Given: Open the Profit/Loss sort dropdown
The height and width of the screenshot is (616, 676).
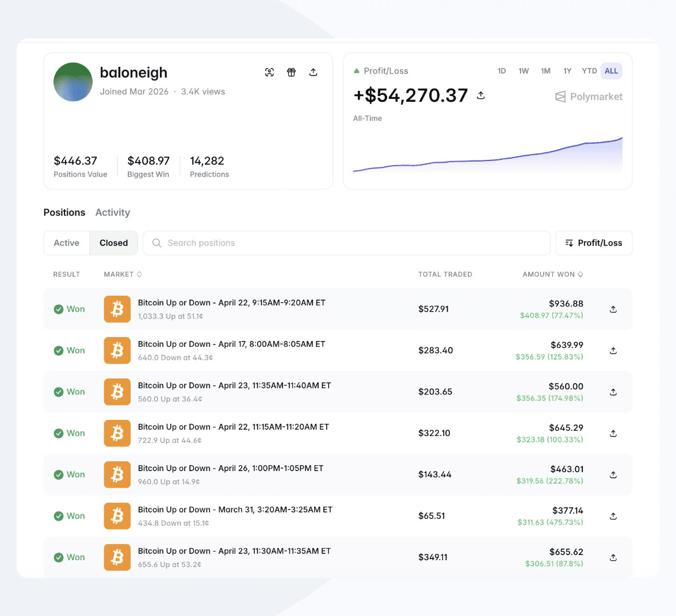Looking at the screenshot, I should [x=594, y=243].
